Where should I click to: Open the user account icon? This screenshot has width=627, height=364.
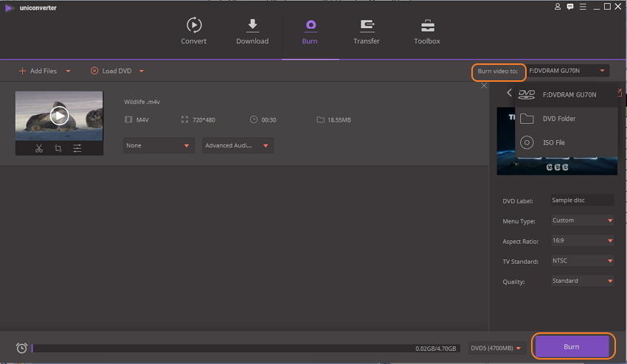point(558,7)
